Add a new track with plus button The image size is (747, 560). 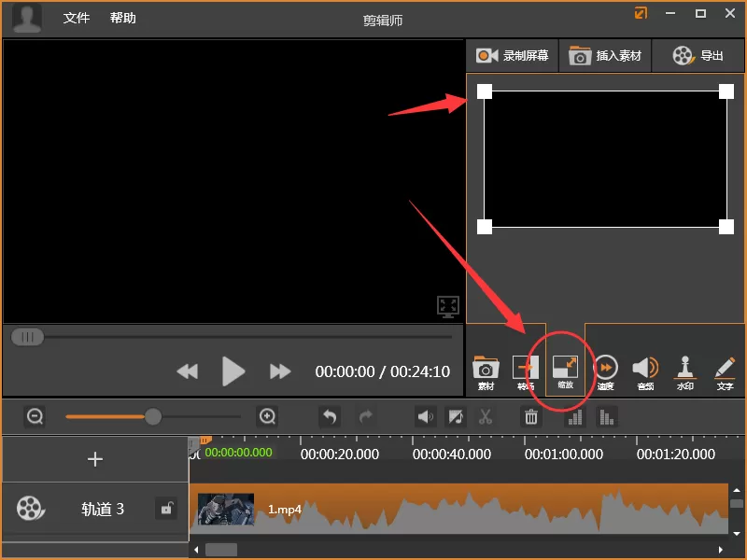[x=95, y=459]
